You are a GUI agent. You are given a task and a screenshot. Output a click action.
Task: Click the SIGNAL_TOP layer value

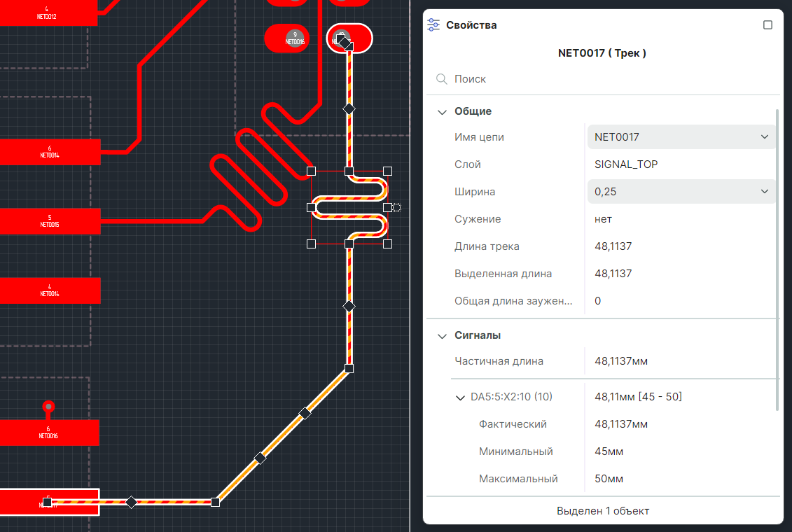pos(626,164)
